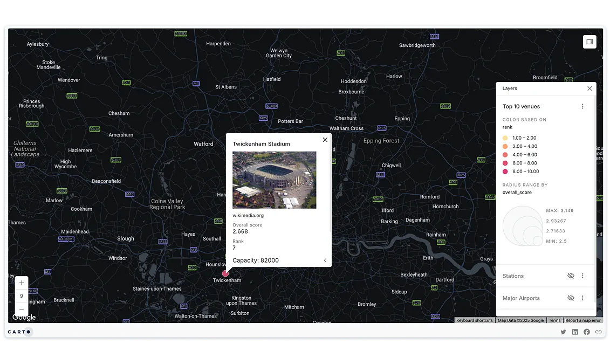The image size is (610, 364).
Task: Click Report a map error
Action: (x=583, y=320)
